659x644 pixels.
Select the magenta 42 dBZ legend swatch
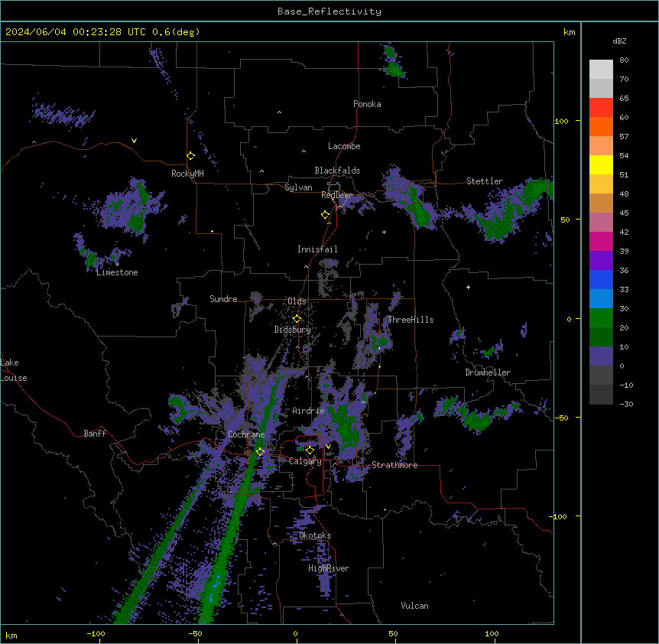601,241
